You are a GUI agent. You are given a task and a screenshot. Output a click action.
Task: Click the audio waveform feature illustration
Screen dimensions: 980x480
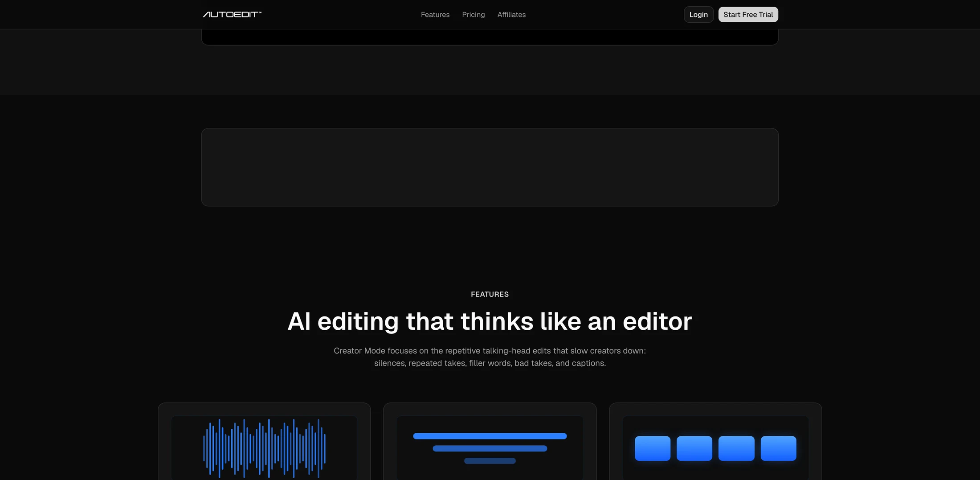pos(264,448)
